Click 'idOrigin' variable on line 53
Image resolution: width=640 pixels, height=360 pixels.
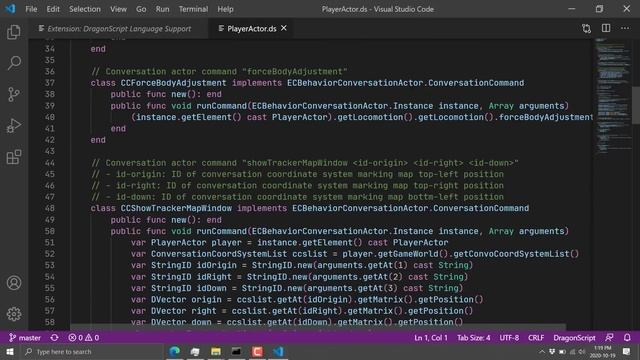pyautogui.click(x=216, y=265)
